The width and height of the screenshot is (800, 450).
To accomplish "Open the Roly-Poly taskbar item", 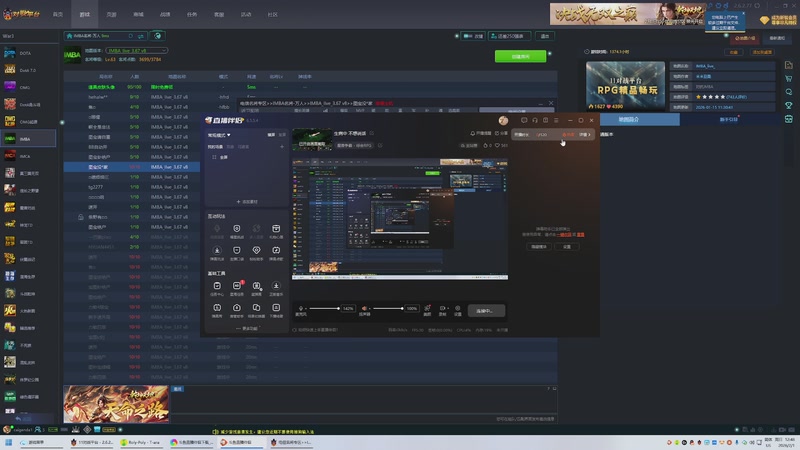I will (x=141, y=442).
